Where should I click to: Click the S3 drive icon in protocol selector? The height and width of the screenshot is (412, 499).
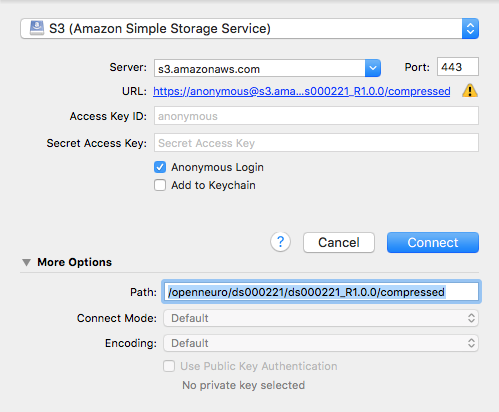[x=37, y=28]
